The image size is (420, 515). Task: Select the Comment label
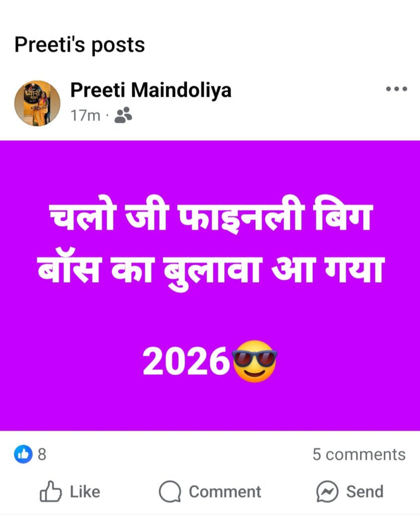click(x=225, y=492)
